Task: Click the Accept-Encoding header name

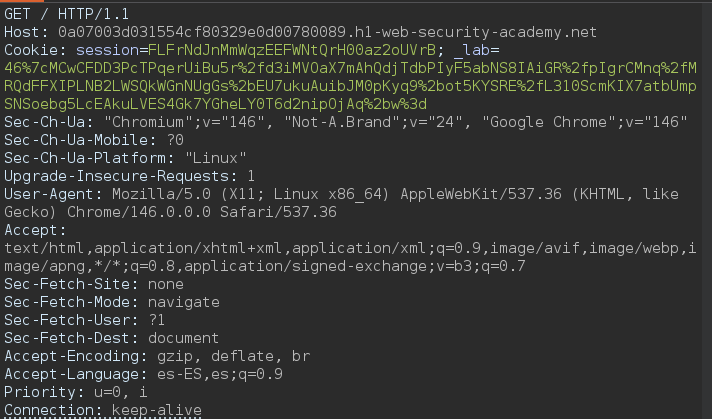Action: [64, 356]
